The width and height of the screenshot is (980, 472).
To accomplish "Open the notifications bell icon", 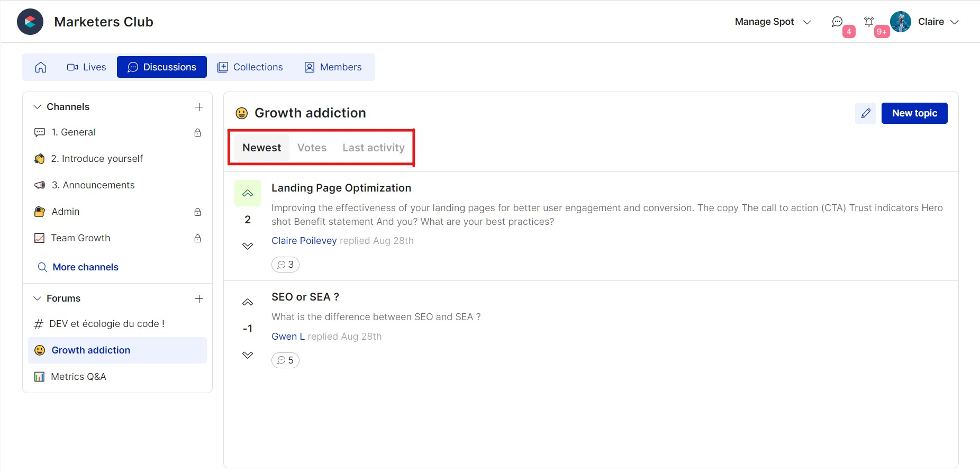I will 869,22.
